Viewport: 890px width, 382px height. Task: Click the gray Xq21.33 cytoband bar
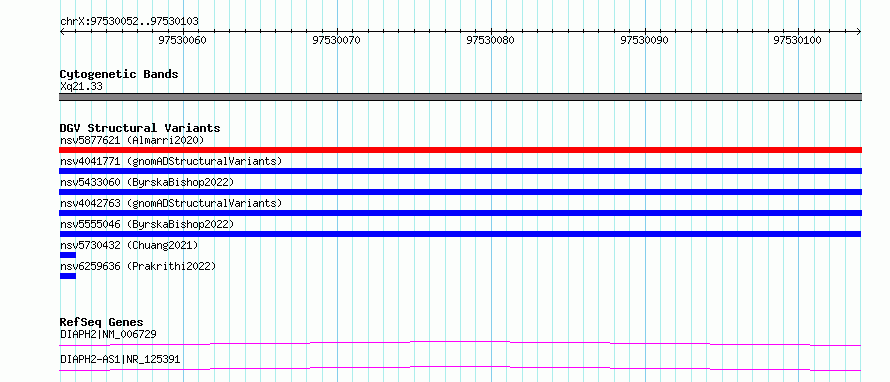pyautogui.click(x=460, y=97)
